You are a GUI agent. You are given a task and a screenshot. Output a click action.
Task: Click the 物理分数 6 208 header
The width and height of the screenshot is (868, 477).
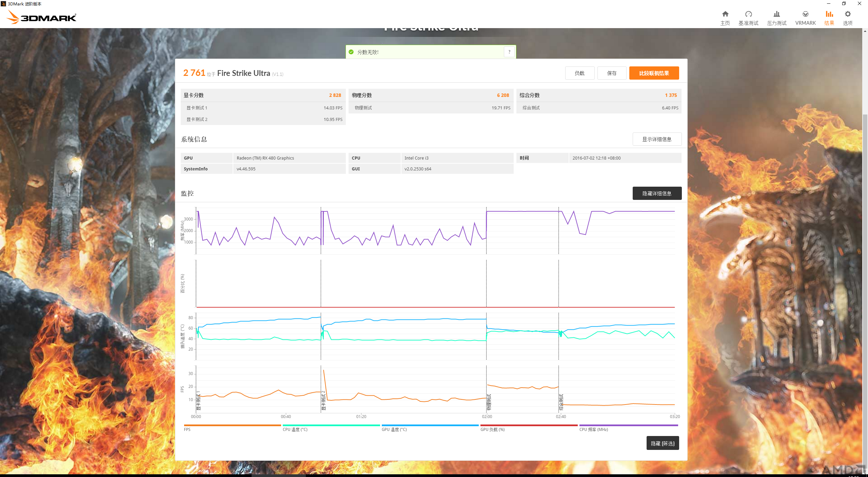(431, 95)
